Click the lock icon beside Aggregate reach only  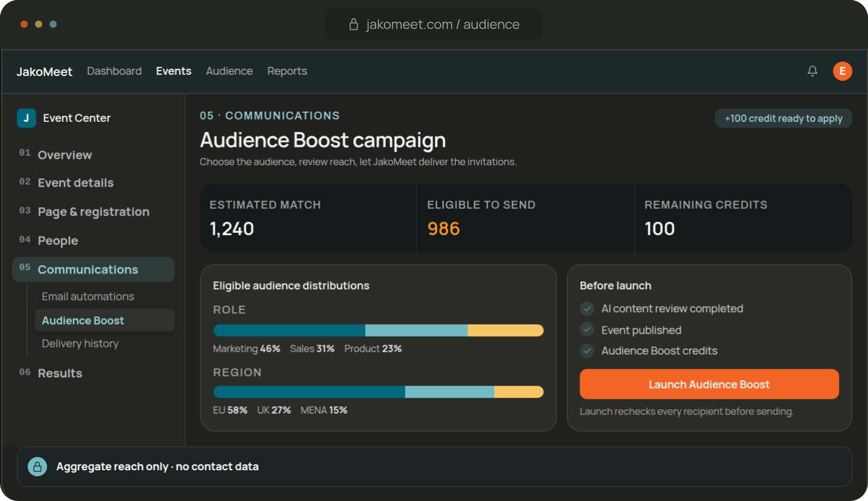(37, 467)
